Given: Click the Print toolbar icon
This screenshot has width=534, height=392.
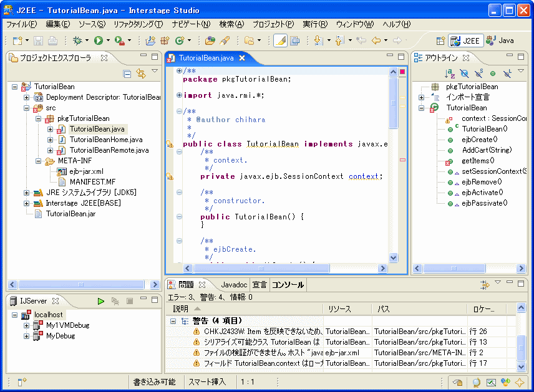Looking at the screenshot, I should click(x=52, y=41).
